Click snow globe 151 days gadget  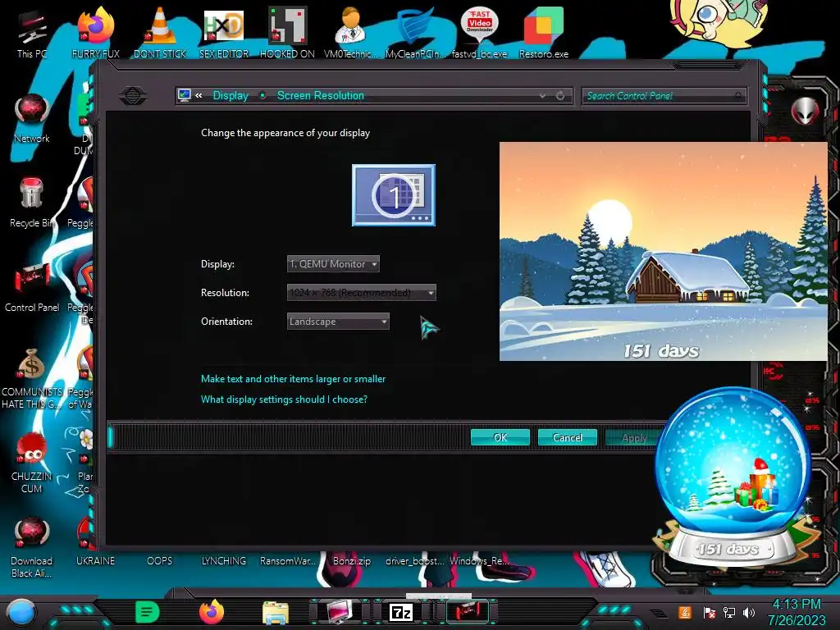[733, 477]
